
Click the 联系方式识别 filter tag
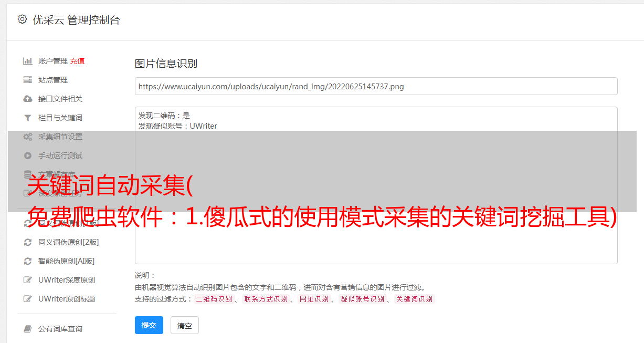(x=266, y=299)
